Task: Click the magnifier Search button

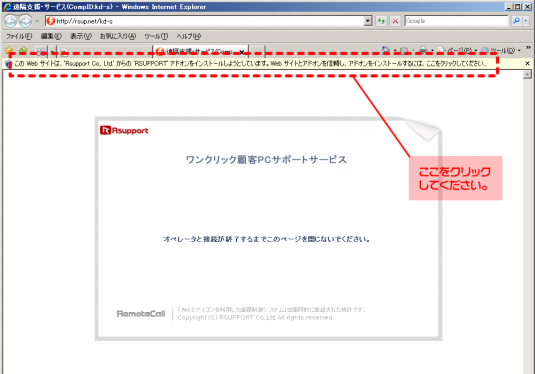Action: click(516, 21)
